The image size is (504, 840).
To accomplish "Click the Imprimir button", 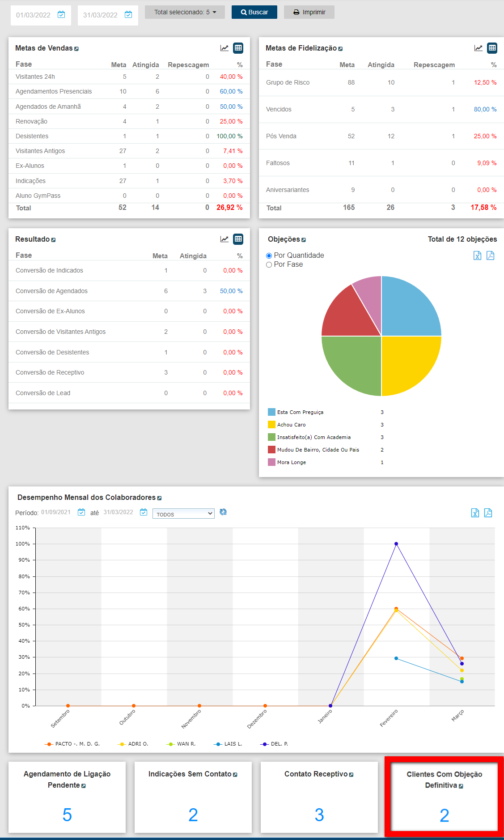I will [x=309, y=12].
